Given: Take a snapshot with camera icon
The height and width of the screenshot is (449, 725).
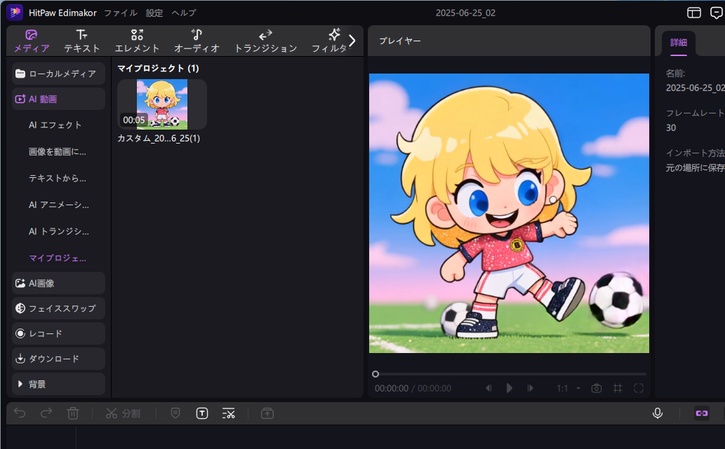Looking at the screenshot, I should click(x=596, y=388).
